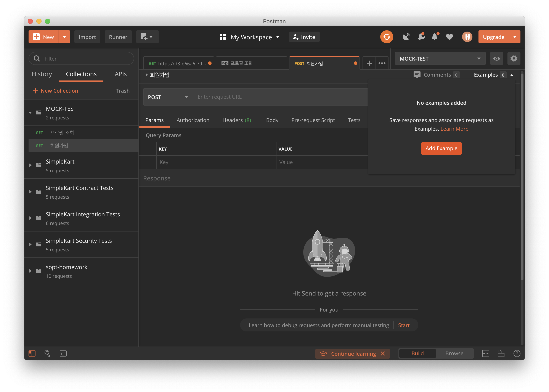Screen dimensions: 549x392
Task: Click the sync status icon
Action: click(387, 37)
